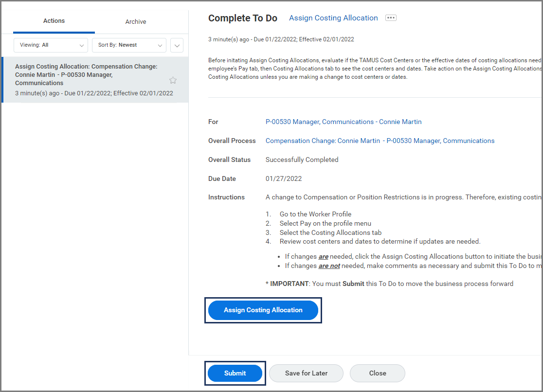Submit the To Do
Viewport: 543px width, 392px height.
[235, 373]
